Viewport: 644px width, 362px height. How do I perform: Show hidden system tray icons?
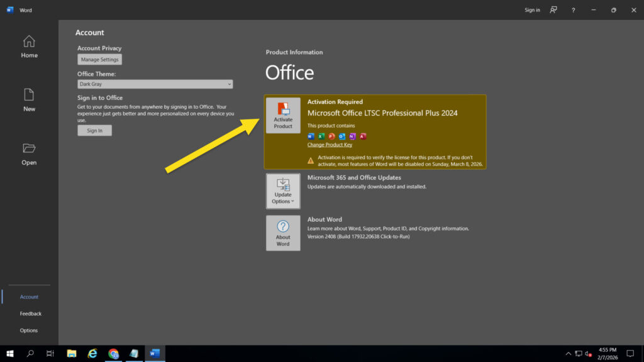568,353
